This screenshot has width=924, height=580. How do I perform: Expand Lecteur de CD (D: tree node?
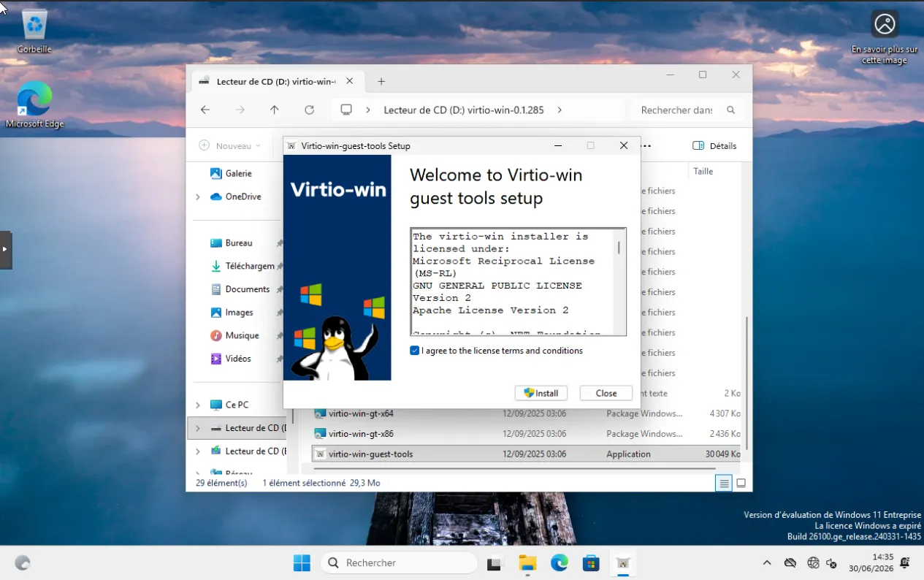click(x=198, y=428)
